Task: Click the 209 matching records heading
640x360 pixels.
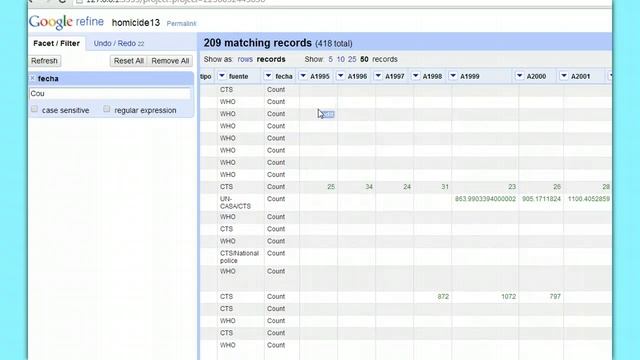Action: tap(258, 43)
